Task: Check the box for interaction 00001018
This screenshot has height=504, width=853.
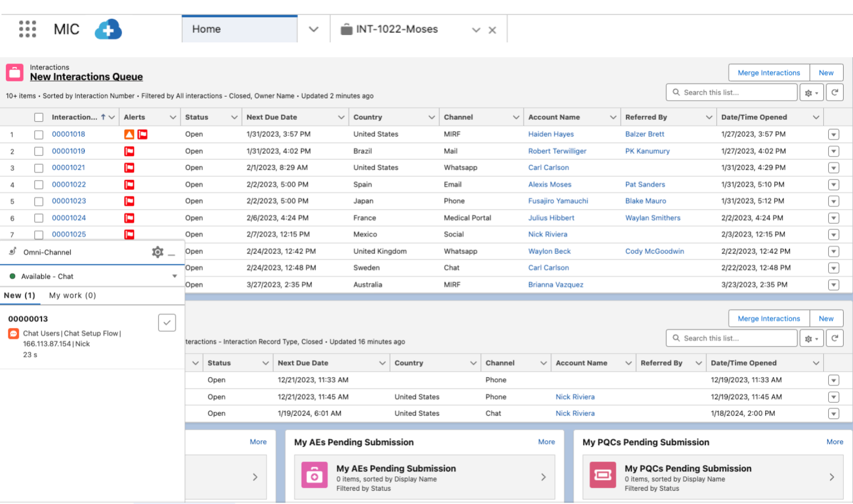Action: (39, 135)
